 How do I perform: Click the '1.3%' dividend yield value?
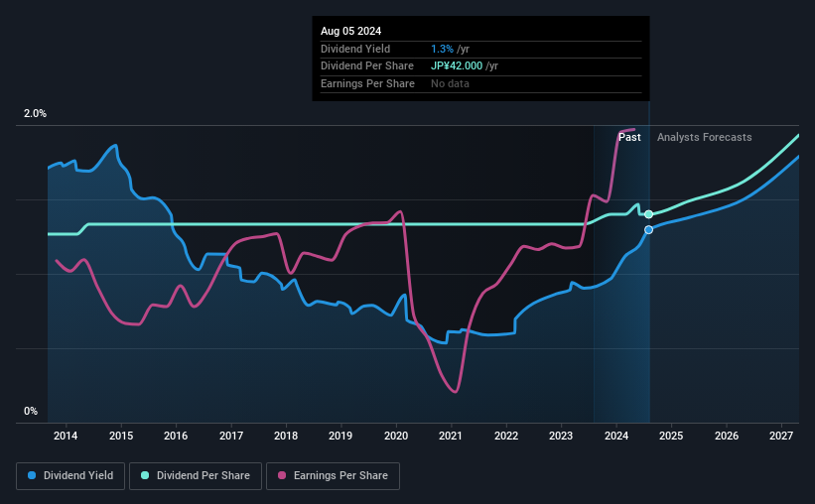[443, 49]
